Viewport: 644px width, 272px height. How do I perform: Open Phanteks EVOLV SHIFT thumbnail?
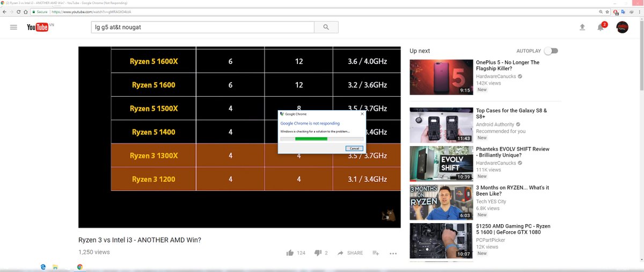(x=441, y=163)
